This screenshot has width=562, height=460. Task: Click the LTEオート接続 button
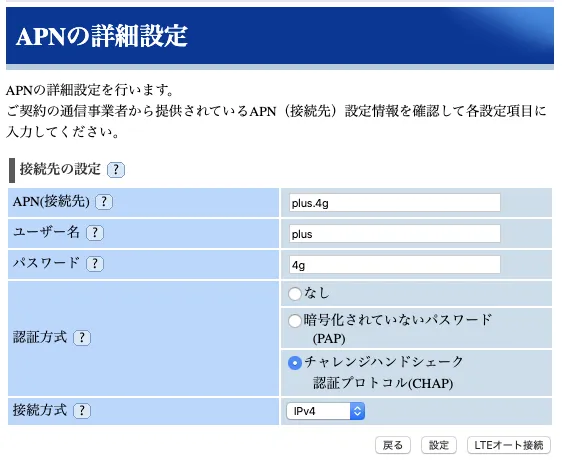click(509, 445)
